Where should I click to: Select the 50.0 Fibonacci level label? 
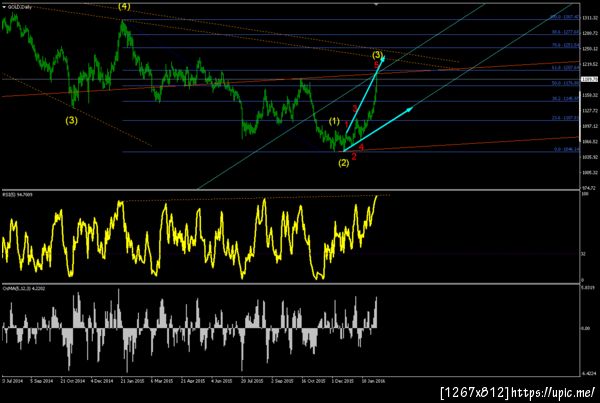565,83
